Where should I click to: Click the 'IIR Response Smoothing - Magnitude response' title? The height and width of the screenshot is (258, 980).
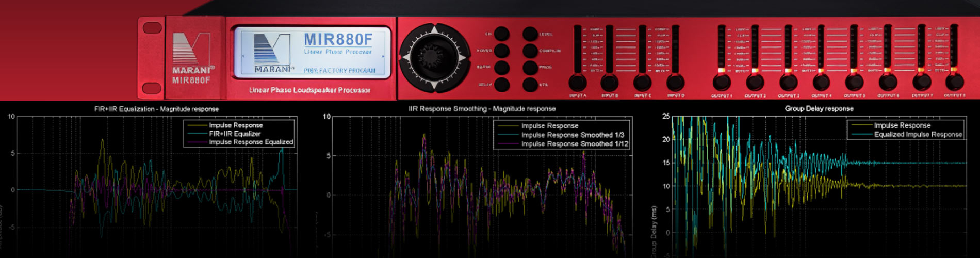[482, 109]
